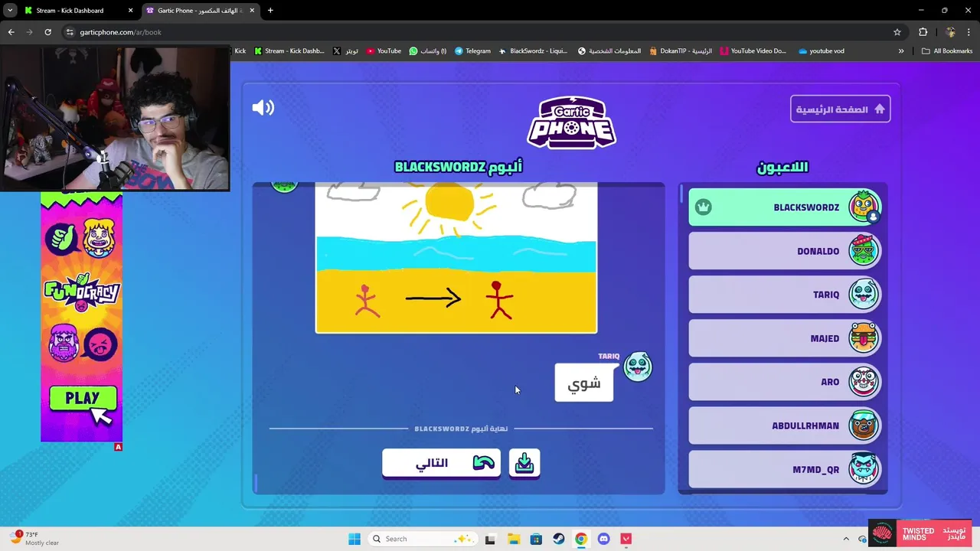Screen dimensions: 980x551
Task: Click the شوي text bubble
Action: point(584,383)
